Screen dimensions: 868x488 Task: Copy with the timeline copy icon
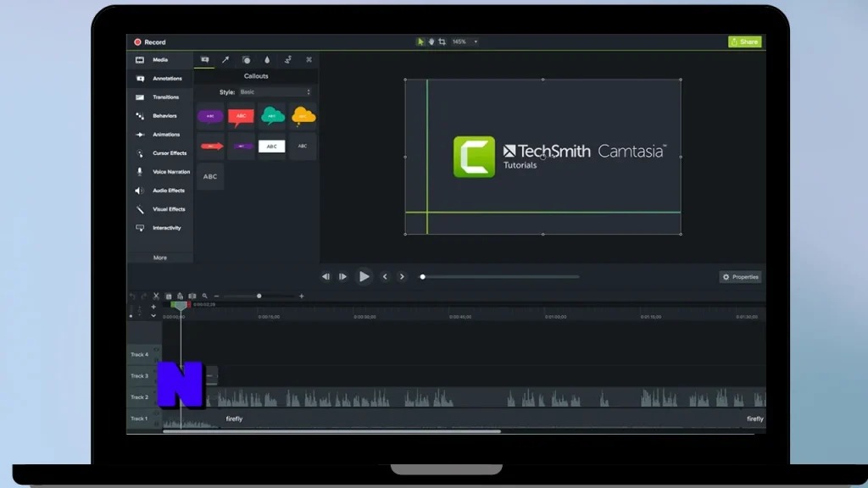point(169,296)
